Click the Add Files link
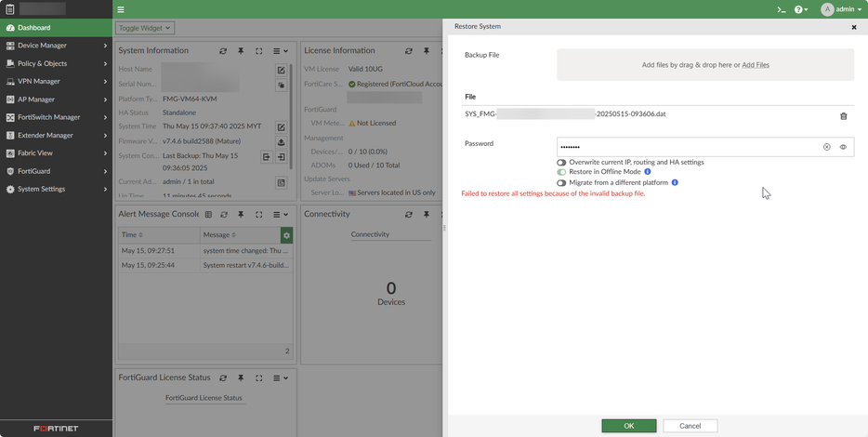868x437 pixels. point(756,65)
